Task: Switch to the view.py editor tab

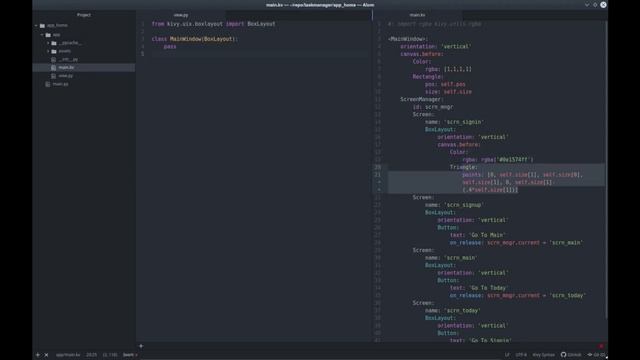Action: (181, 15)
